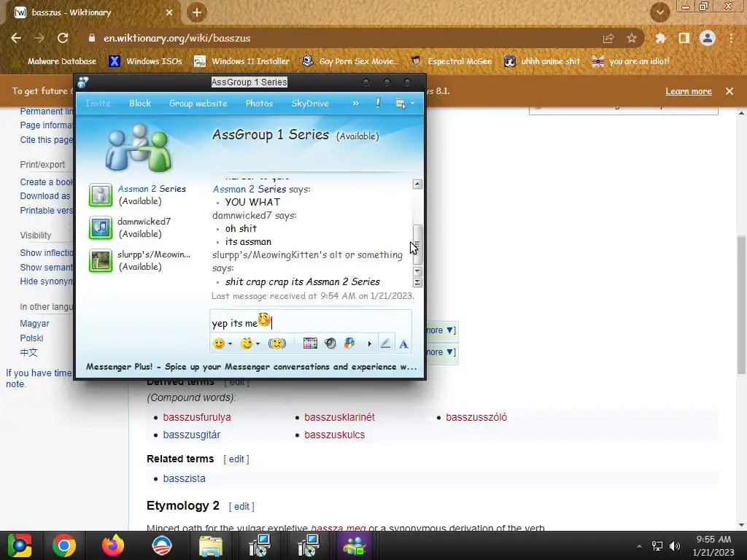This screenshot has width=747, height=560.
Task: Click in the message input field
Action: click(x=311, y=323)
